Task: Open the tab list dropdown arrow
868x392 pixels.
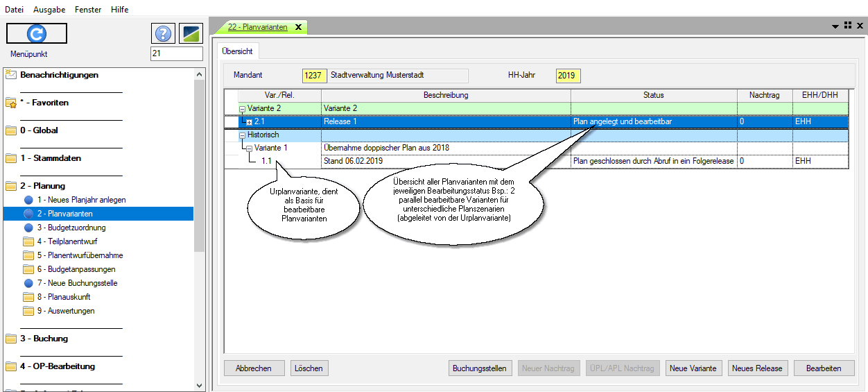Action: click(835, 26)
